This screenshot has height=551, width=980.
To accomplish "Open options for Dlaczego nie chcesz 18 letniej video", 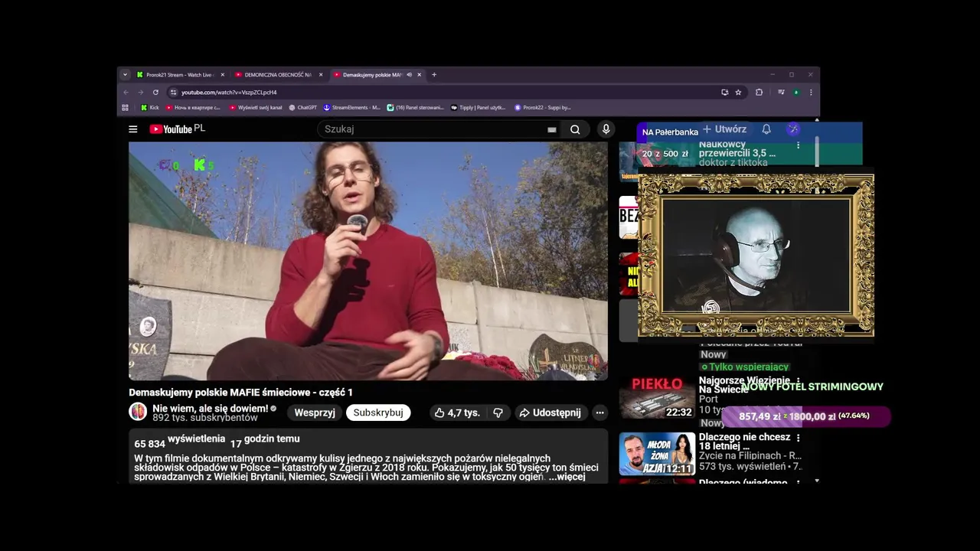I will tap(798, 438).
